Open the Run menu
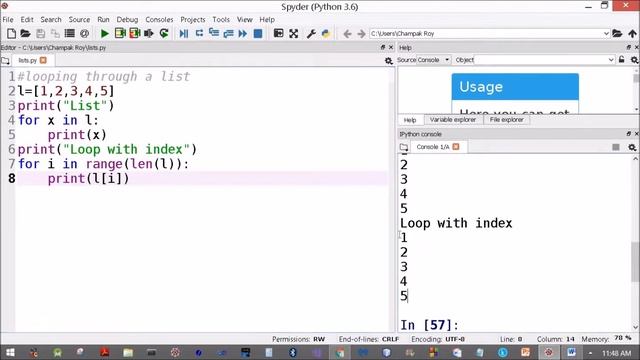Screen dimensions: 640x360 103,19
